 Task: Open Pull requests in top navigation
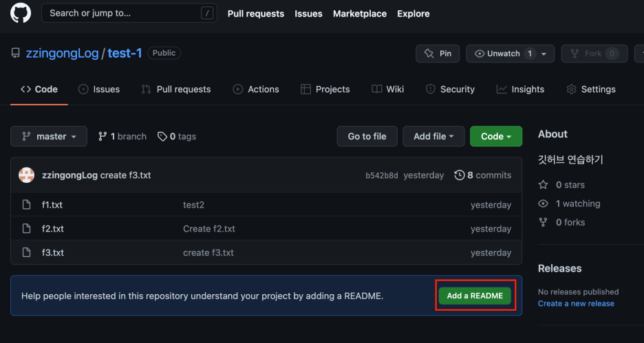[x=256, y=14]
